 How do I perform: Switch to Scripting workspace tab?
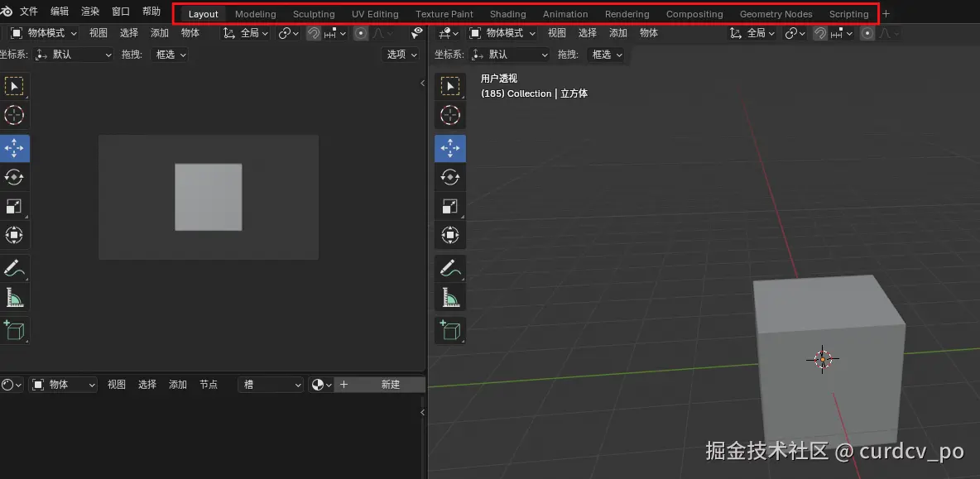pos(848,14)
